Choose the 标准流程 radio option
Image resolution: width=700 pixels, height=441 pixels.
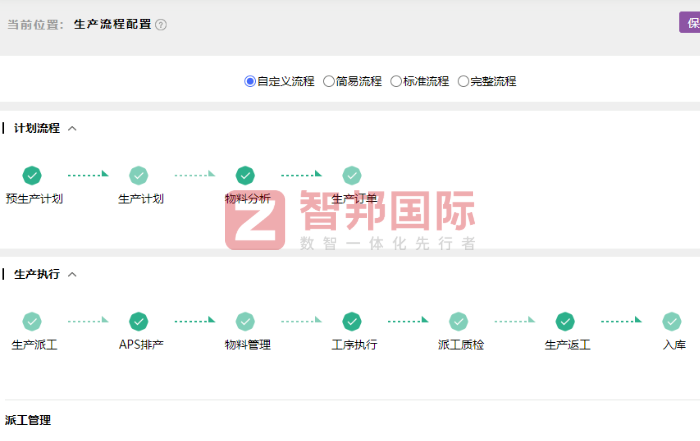point(396,81)
